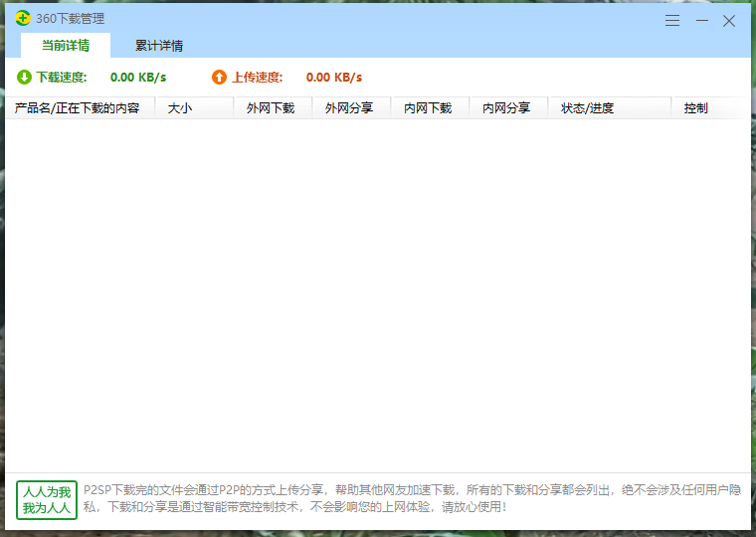756x537 pixels.
Task: Sort by 外网下载 column header
Action: click(274, 108)
